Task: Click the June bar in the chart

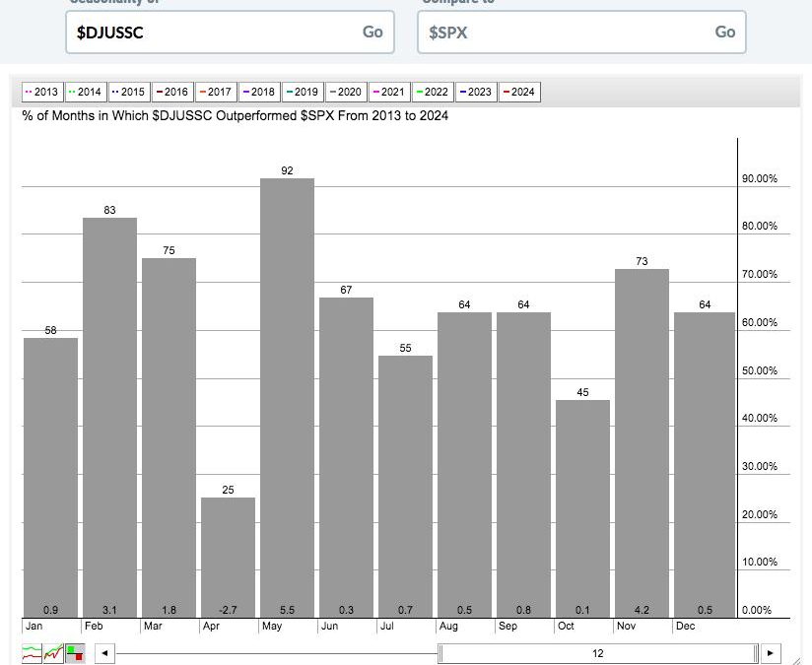Action: pyautogui.click(x=346, y=457)
